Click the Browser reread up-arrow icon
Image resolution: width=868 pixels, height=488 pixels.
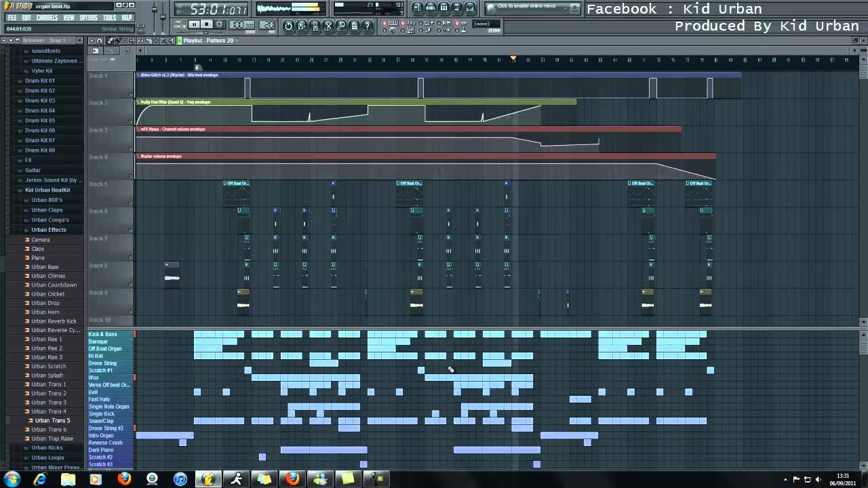click(17, 41)
